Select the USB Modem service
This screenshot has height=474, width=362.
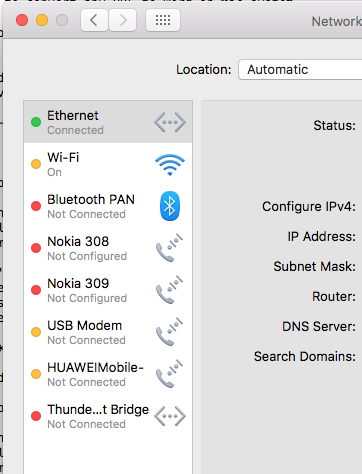click(108, 332)
